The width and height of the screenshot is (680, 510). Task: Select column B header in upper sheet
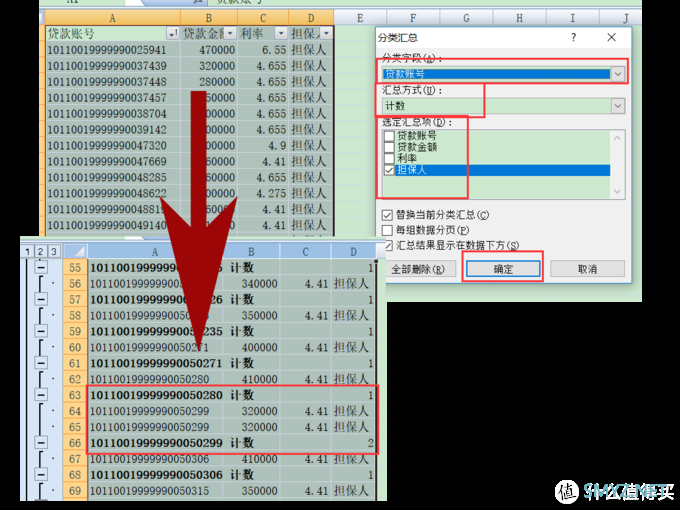(x=209, y=18)
